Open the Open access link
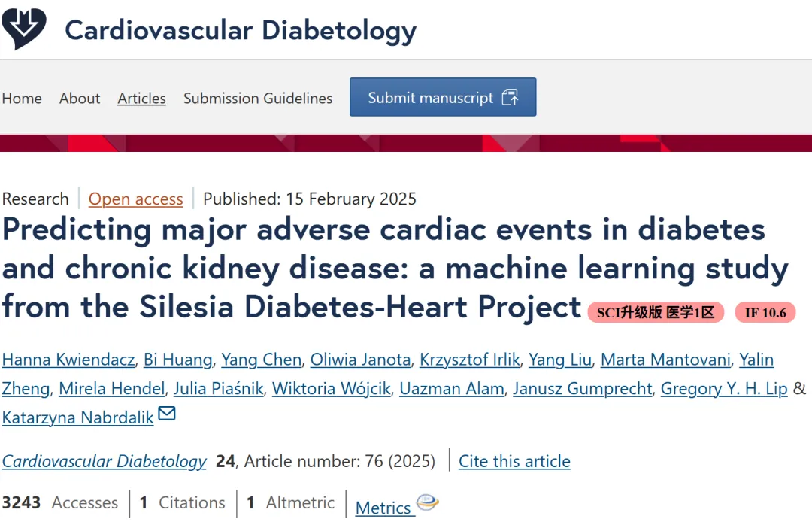 (x=135, y=199)
